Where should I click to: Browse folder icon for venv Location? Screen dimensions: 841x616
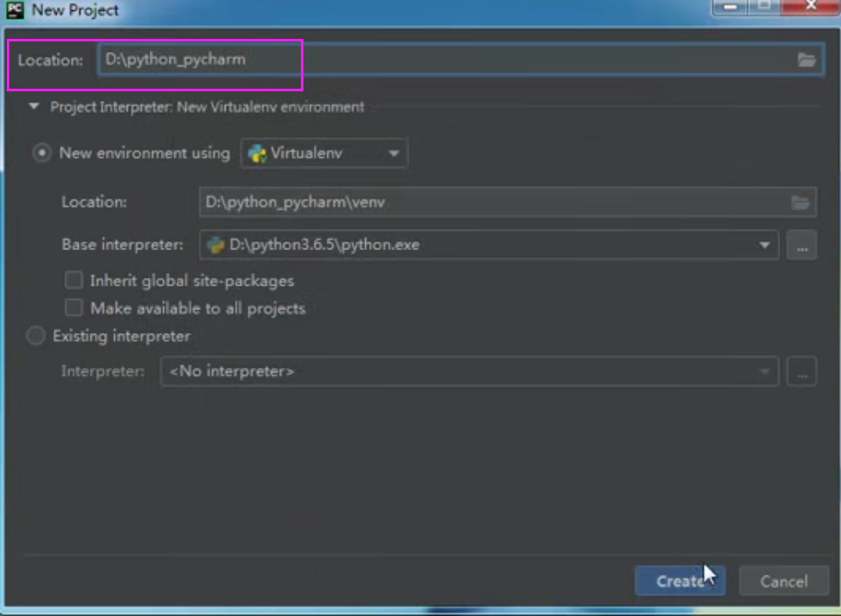[800, 202]
